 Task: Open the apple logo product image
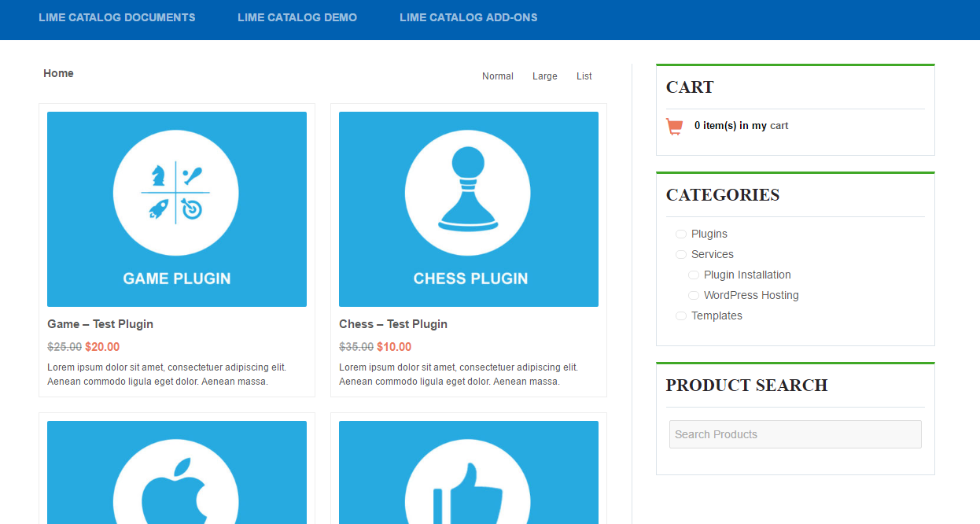pos(177,472)
